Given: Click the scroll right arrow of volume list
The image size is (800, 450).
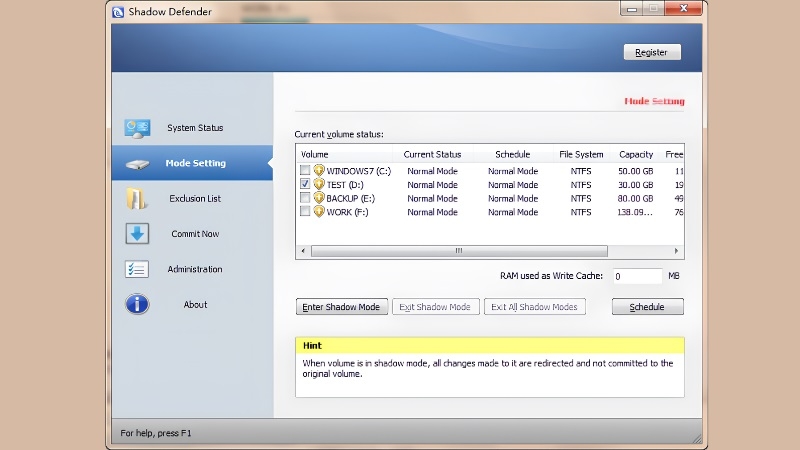Looking at the screenshot, I should tap(676, 251).
